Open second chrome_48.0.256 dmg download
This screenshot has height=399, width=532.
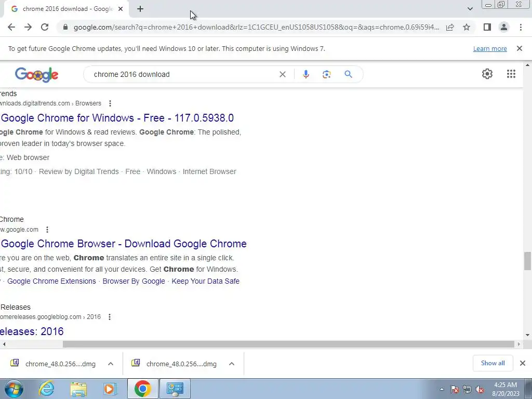click(x=174, y=364)
